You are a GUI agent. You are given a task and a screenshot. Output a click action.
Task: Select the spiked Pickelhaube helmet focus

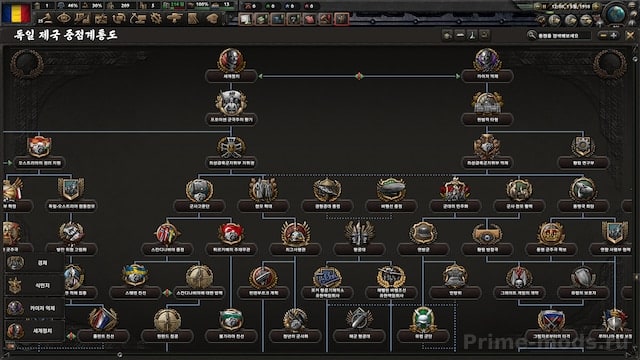[295, 239]
